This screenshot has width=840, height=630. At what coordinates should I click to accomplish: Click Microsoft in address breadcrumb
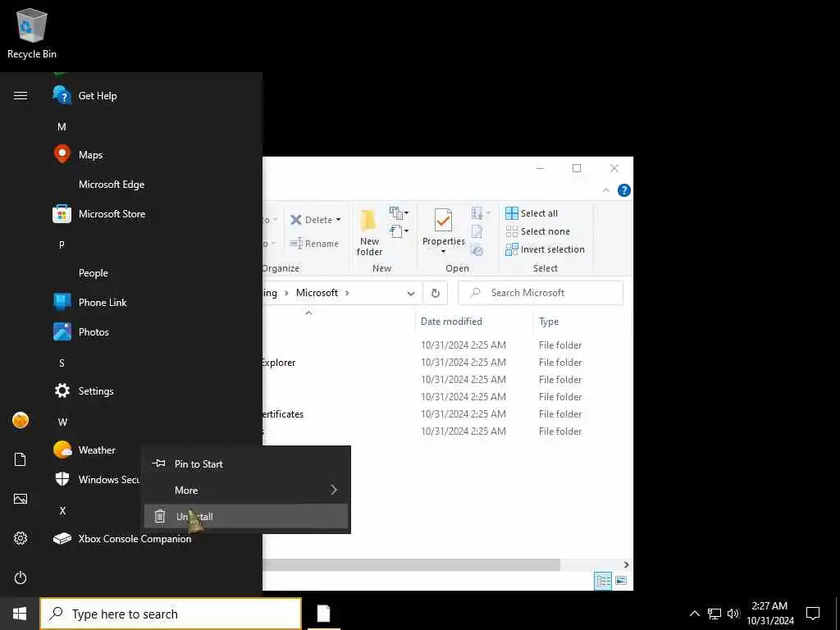click(317, 293)
